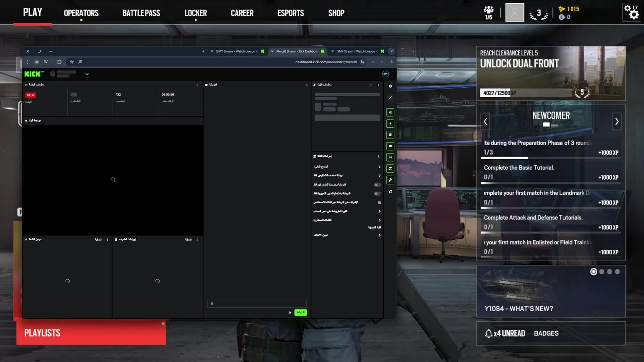Open the browser new tab plus button
The height and width of the screenshot is (362, 644).
203,51
